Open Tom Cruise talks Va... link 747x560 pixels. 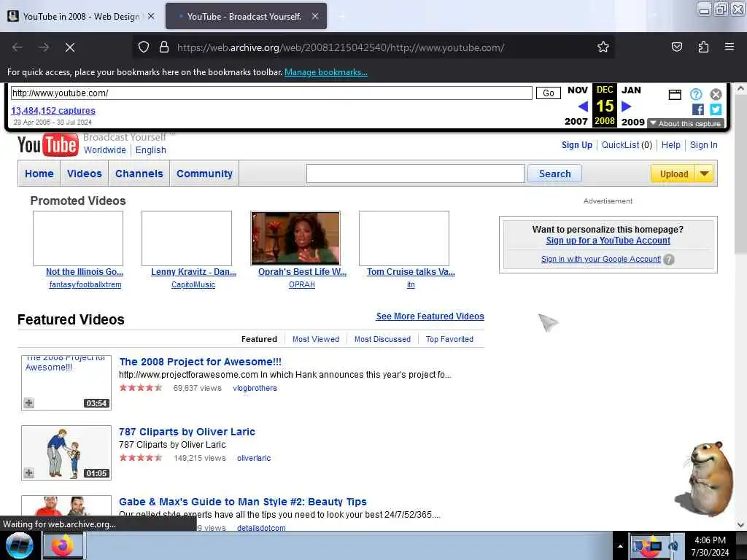coord(411,271)
